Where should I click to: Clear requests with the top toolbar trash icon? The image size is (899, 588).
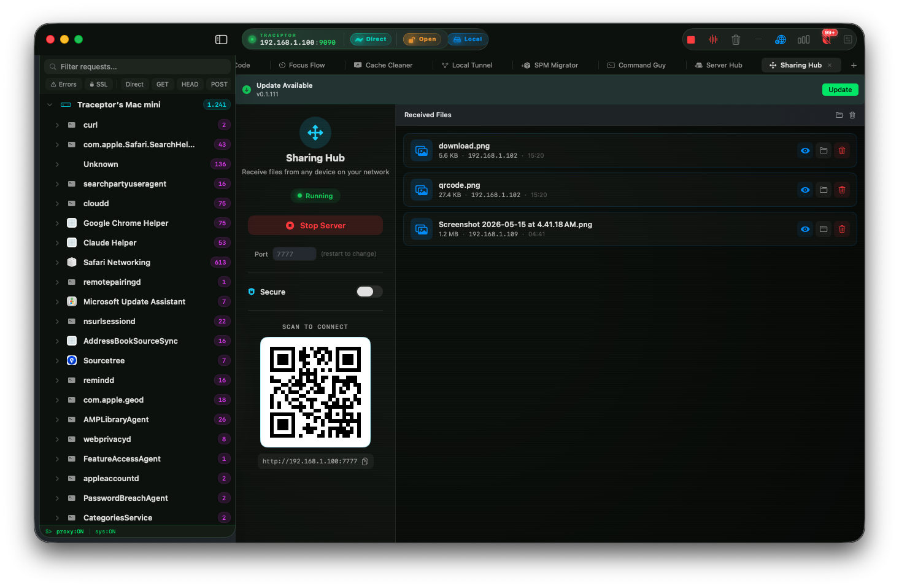tap(736, 40)
